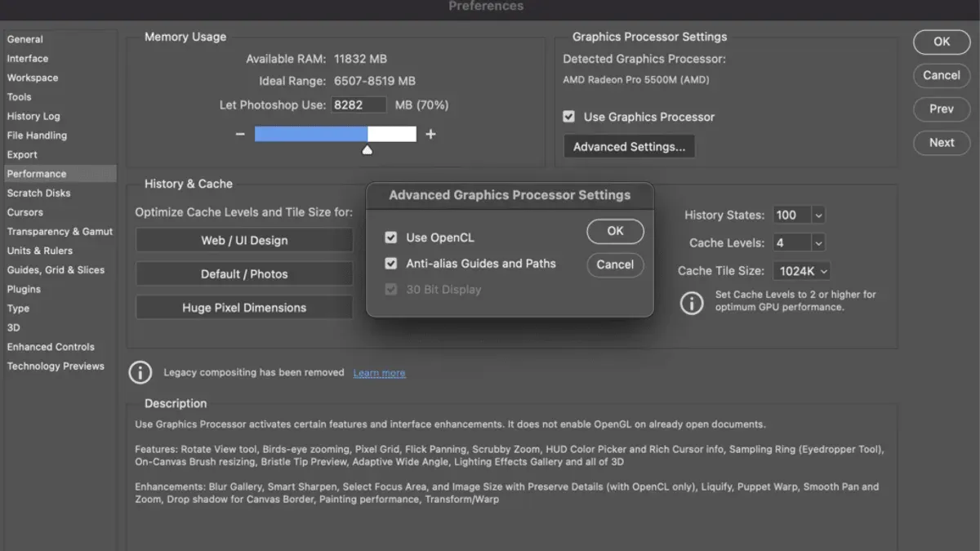Click the info icon next to cache levels tip
Screen dimensions: 980x551
pyautogui.click(x=692, y=304)
